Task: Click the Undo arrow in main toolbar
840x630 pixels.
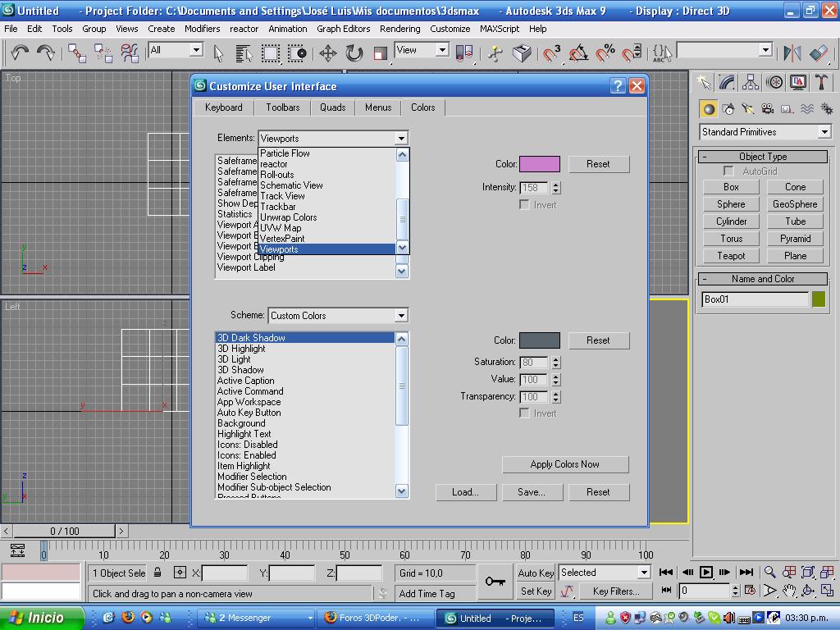Action: pyautogui.click(x=20, y=52)
